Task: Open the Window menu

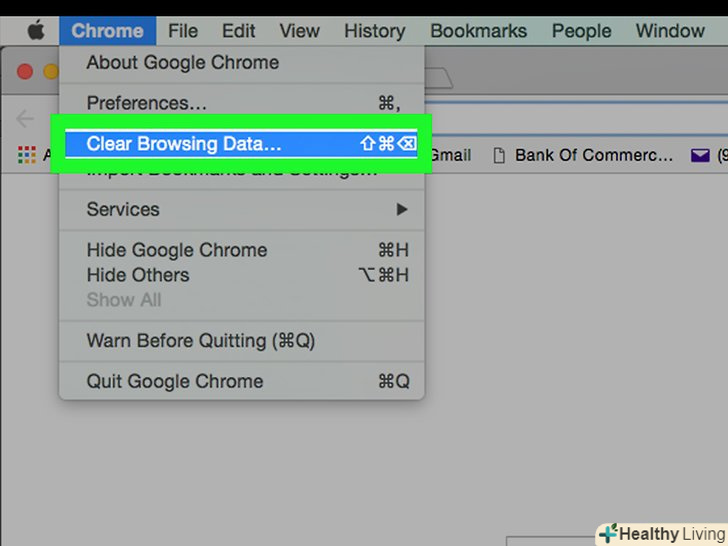Action: click(670, 31)
